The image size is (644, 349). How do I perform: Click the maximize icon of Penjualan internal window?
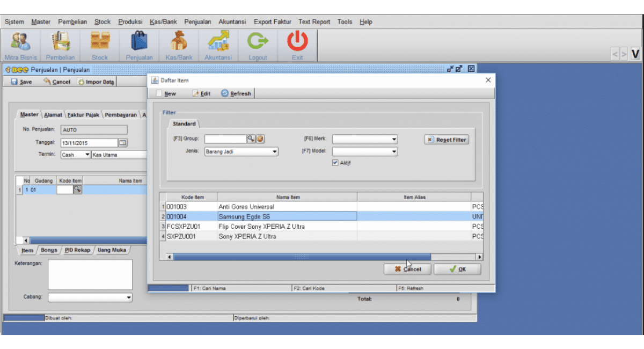[460, 69]
